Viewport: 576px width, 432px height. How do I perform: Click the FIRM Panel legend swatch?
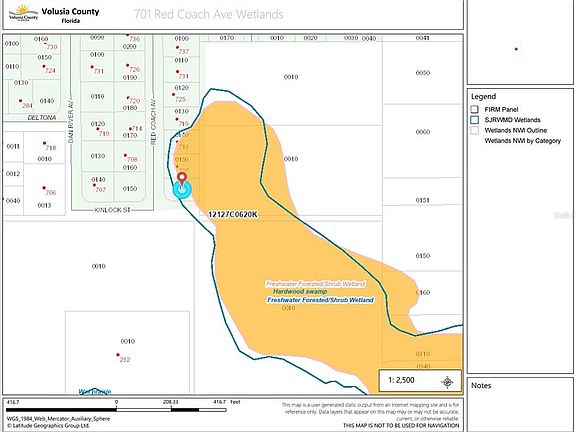475,109
